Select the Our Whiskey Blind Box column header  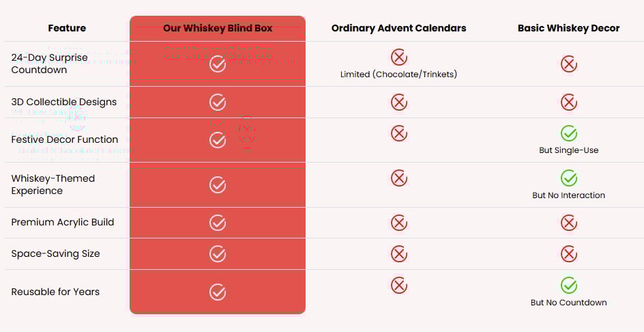click(218, 28)
